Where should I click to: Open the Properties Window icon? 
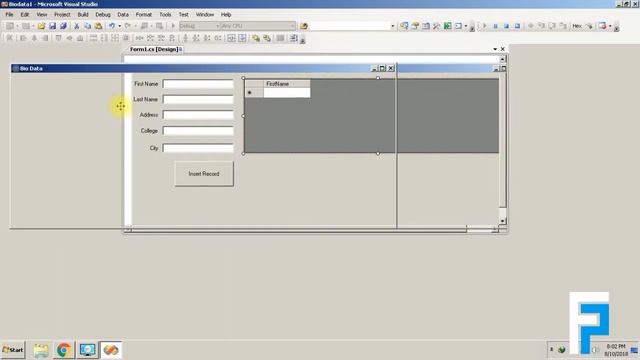415,26
